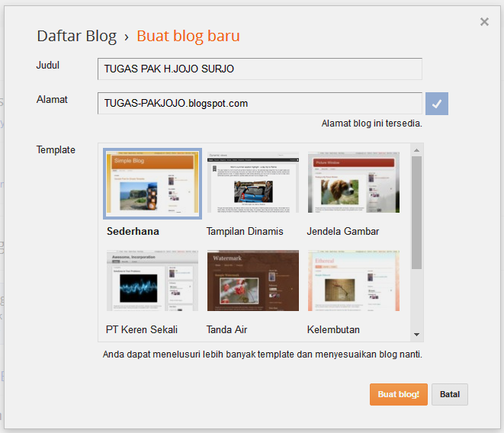Click into the Judul title field
The height and width of the screenshot is (433, 504).
point(260,69)
